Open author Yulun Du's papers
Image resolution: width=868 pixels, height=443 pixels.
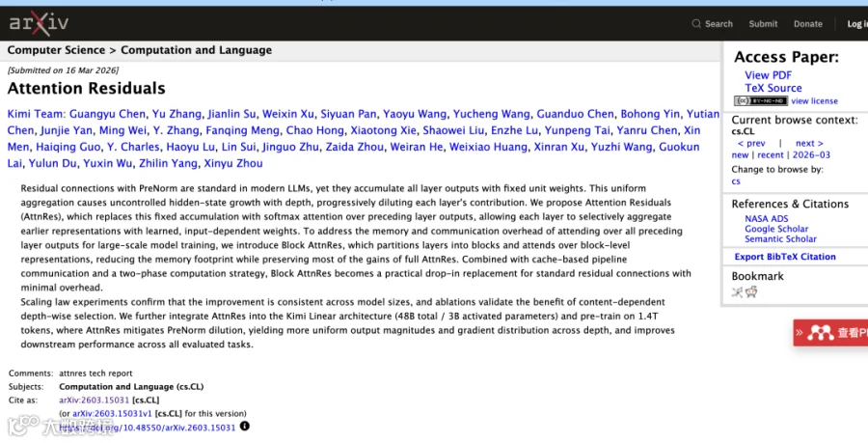point(53,164)
